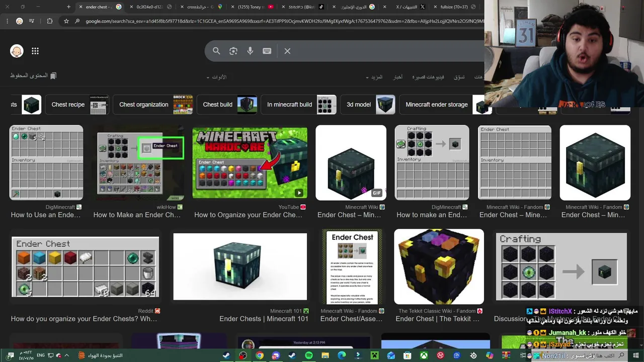
Task: Open the GIF ender chest Minecraft Wiki image
Action: click(351, 162)
